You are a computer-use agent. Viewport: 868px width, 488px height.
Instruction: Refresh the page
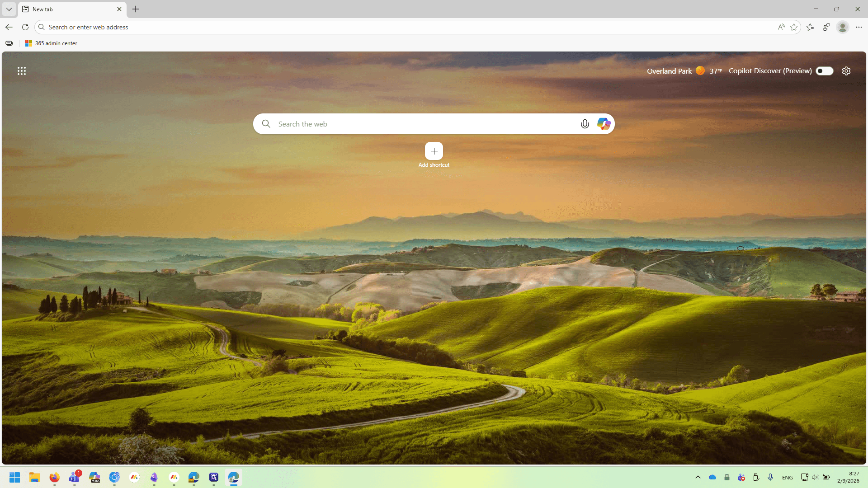(x=25, y=27)
